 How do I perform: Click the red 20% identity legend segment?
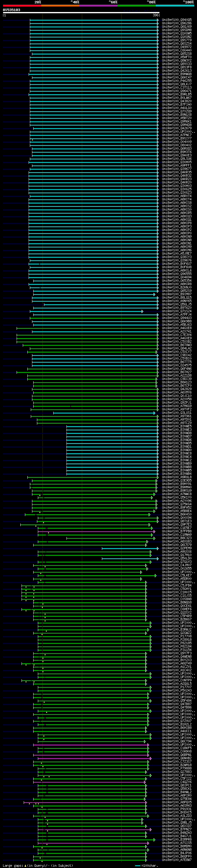pyautogui.click(x=22, y=6)
